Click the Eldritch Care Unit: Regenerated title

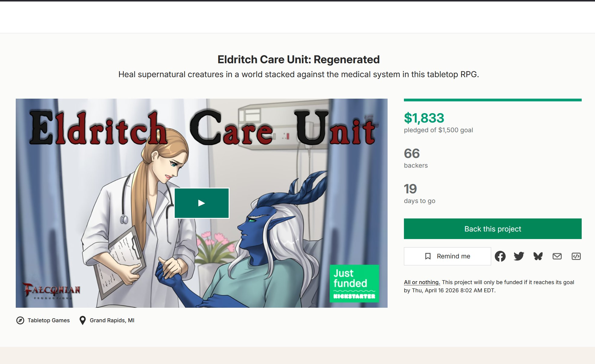[298, 60]
